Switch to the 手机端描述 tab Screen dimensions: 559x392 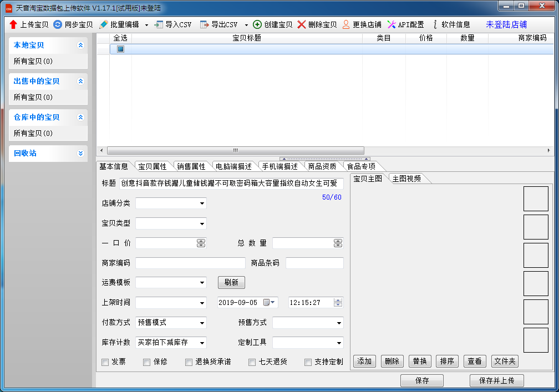pyautogui.click(x=280, y=166)
